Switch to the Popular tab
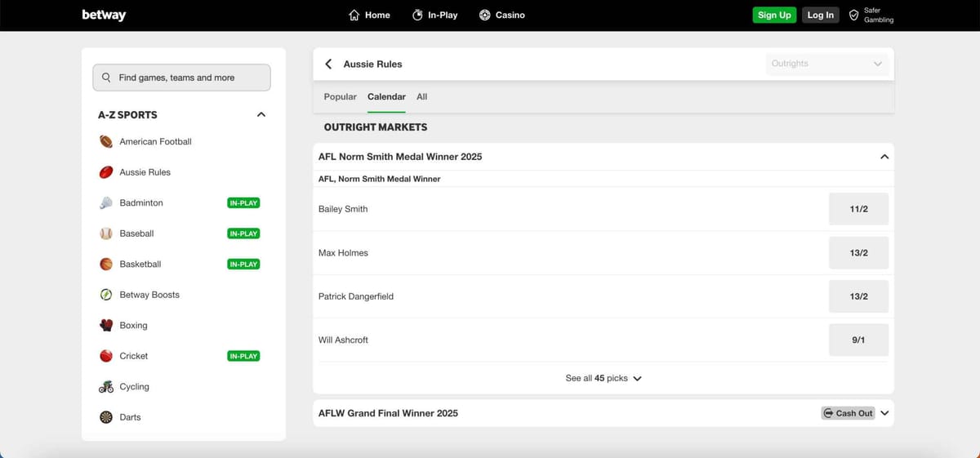The height and width of the screenshot is (458, 980). click(340, 96)
